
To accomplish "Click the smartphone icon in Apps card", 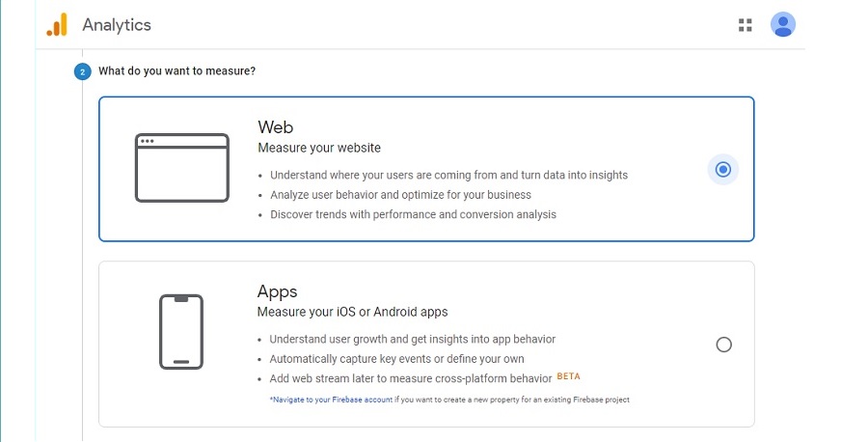I will pyautogui.click(x=181, y=331).
